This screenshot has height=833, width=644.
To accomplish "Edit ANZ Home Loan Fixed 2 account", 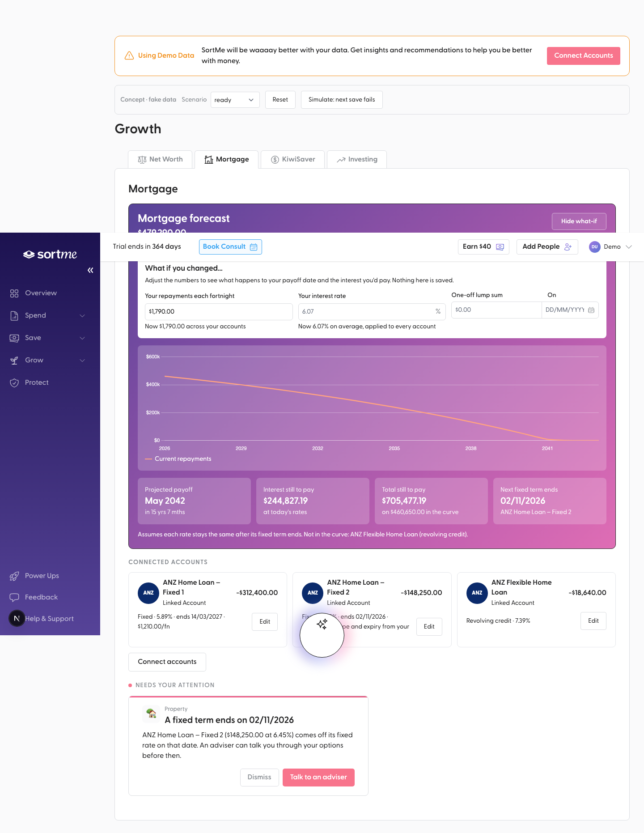I will 429,627.
